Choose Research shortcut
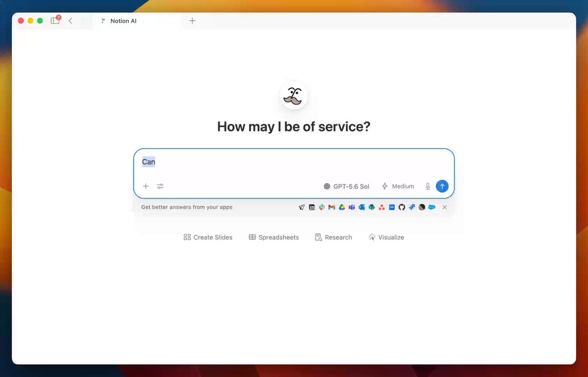 [x=333, y=237]
